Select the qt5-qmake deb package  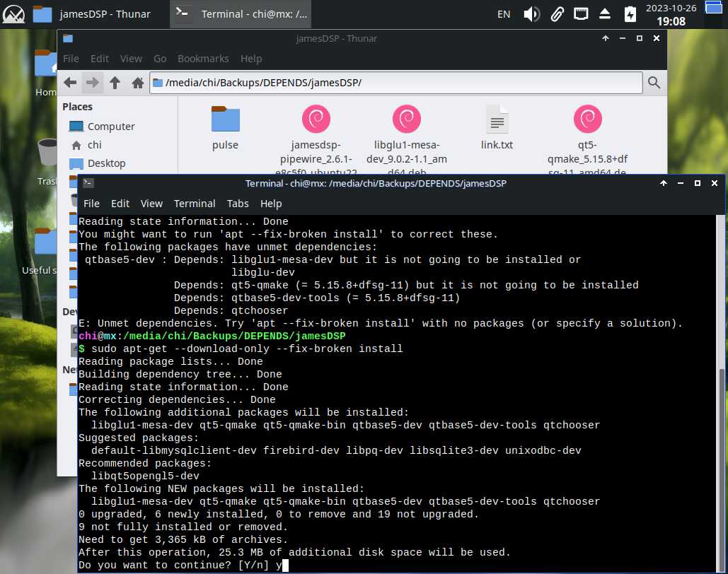[x=588, y=119]
